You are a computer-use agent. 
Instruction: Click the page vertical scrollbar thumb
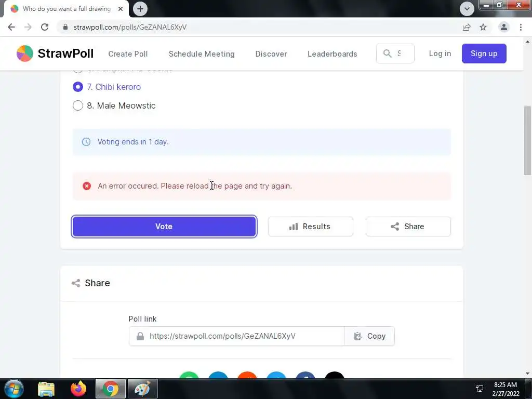click(527, 140)
